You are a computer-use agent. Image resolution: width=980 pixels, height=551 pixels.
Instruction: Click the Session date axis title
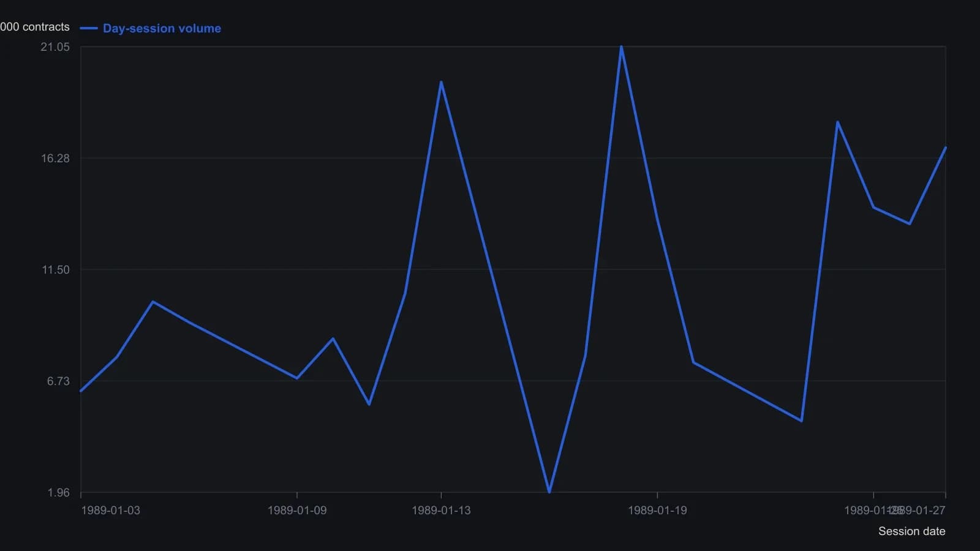click(911, 531)
